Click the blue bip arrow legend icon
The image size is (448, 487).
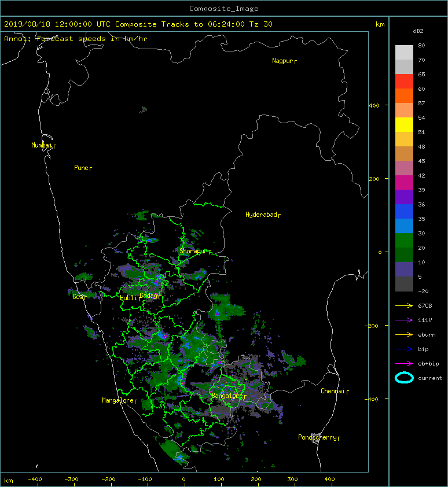point(404,349)
